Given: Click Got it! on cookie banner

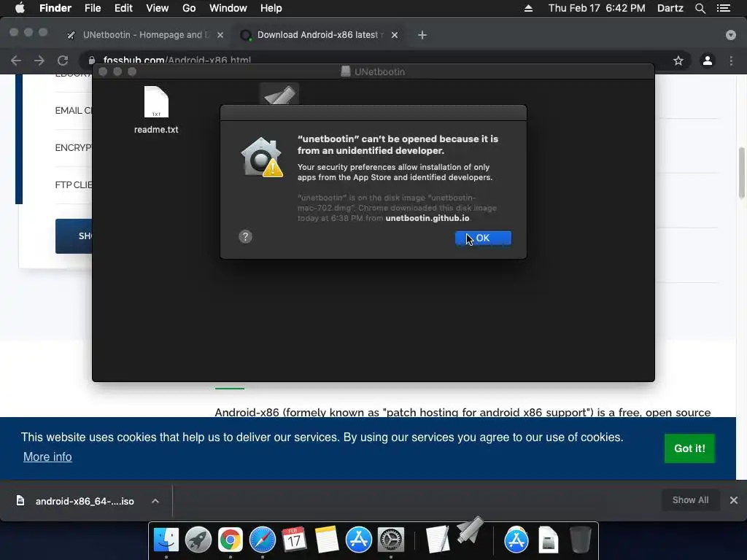Looking at the screenshot, I should click(689, 448).
